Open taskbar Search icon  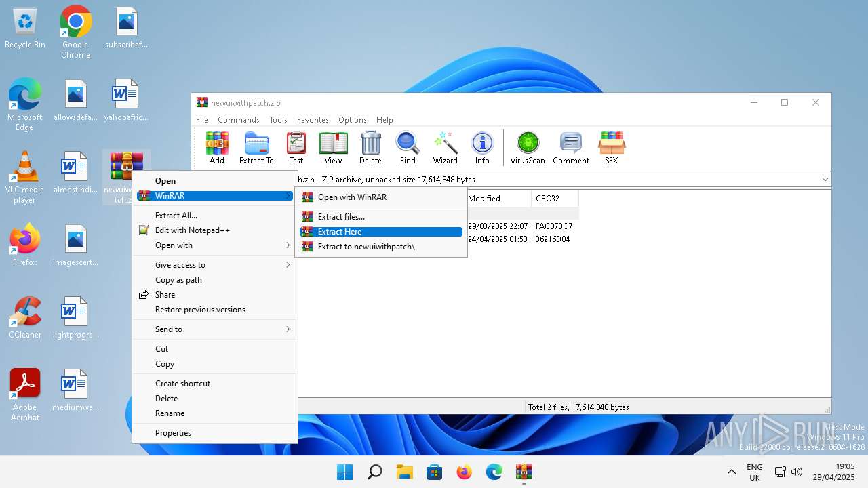[375, 472]
